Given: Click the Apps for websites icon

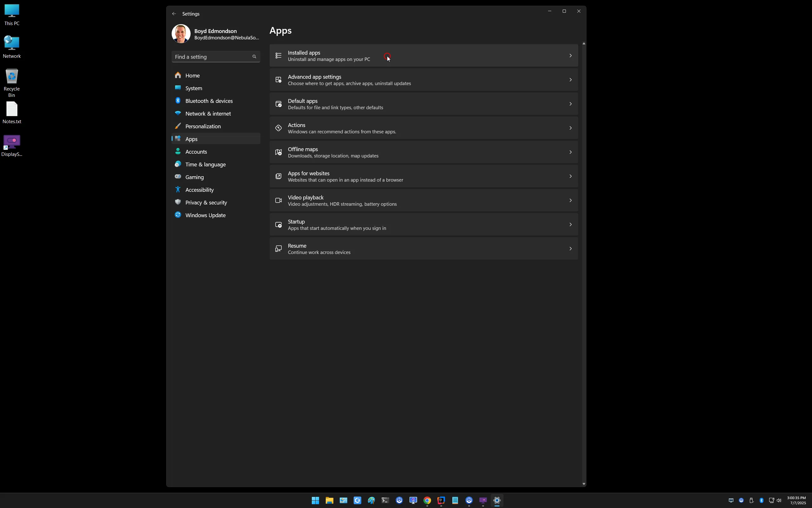Looking at the screenshot, I should tap(278, 177).
